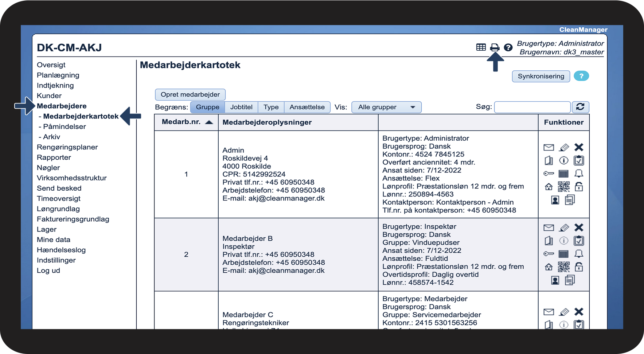Viewport: 644px width, 354px height.
Task: Click the documents copy icon for Admin
Action: pyautogui.click(x=570, y=200)
